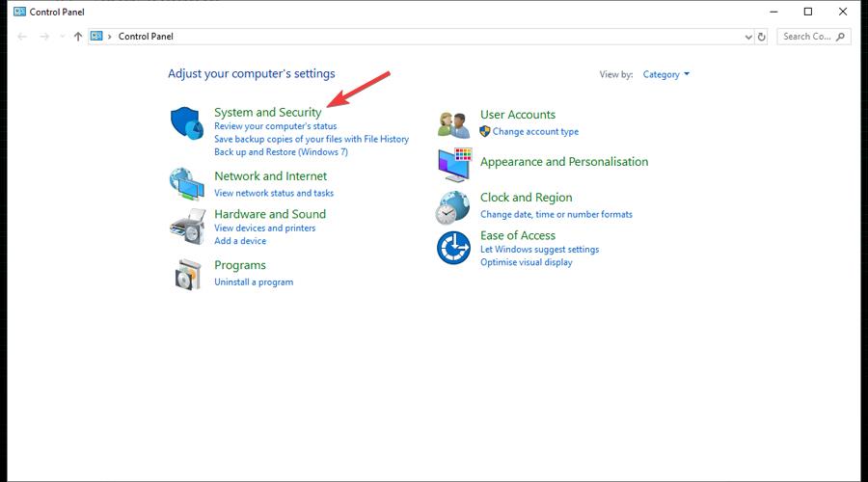Click the Clock and Region globe-clock icon
This screenshot has height=482, width=868.
452,207
